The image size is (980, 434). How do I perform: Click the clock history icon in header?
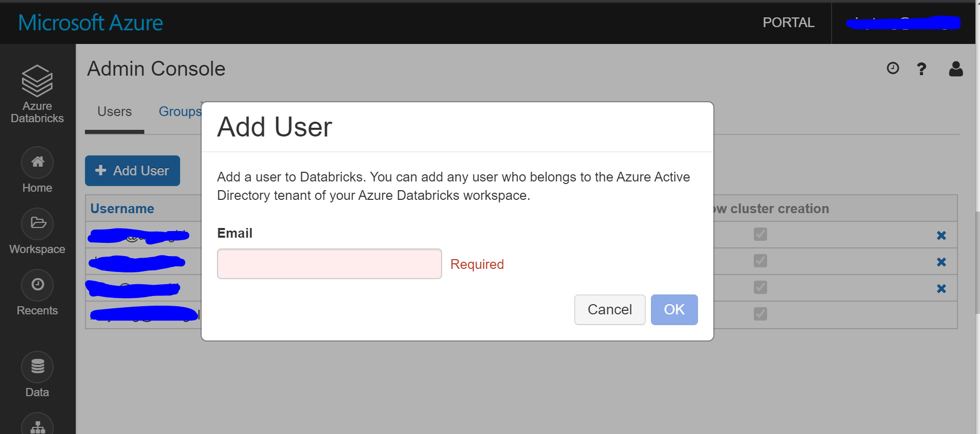[893, 68]
